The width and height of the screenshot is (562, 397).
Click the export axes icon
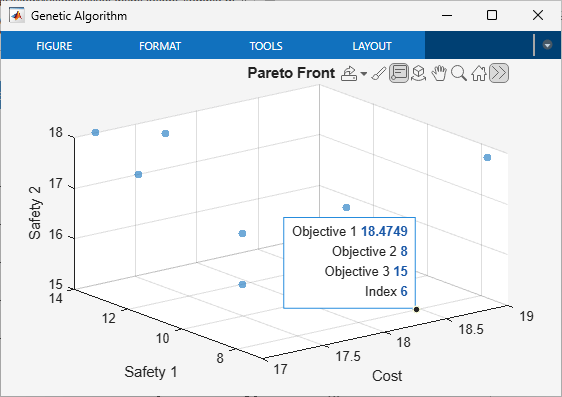(348, 73)
